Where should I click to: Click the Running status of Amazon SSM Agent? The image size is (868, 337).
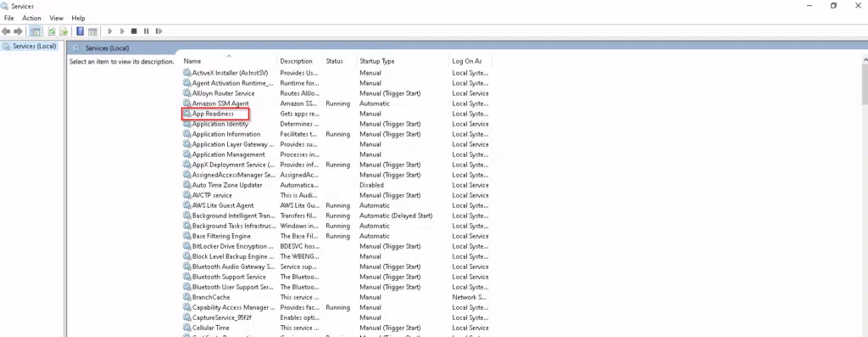tap(337, 104)
